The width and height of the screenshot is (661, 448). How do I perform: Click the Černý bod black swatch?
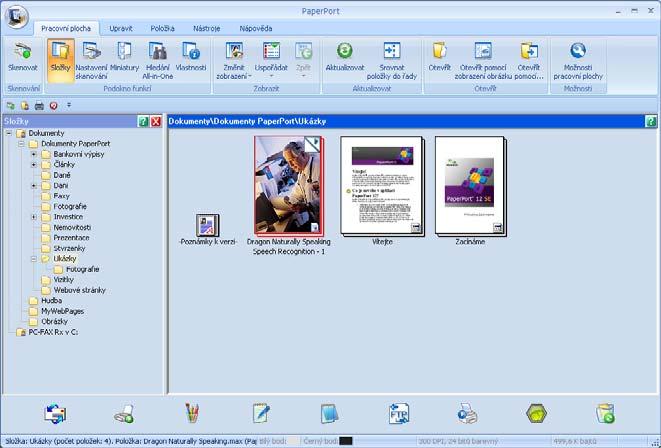(x=346, y=441)
